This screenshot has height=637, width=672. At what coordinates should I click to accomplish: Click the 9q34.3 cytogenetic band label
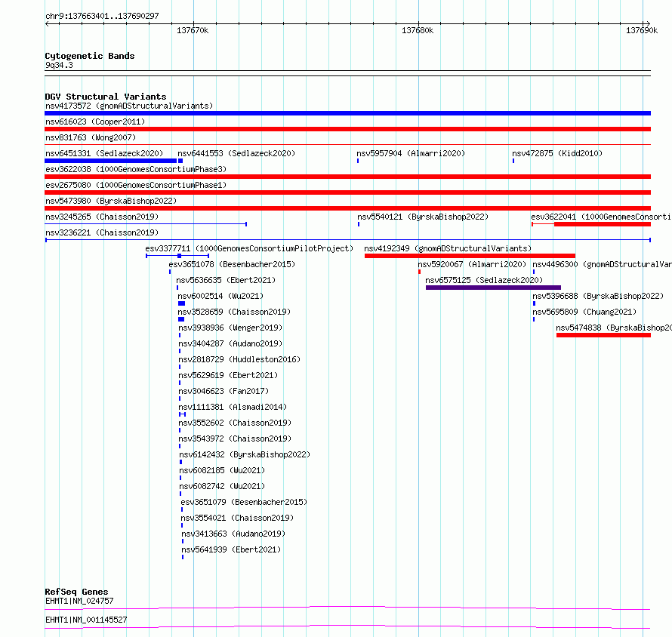coord(59,65)
